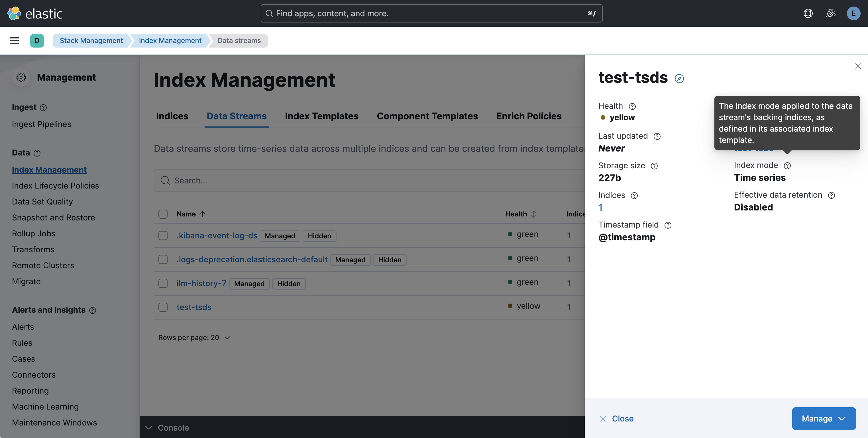
Task: Open Data Set Quality in sidebar
Action: point(42,202)
